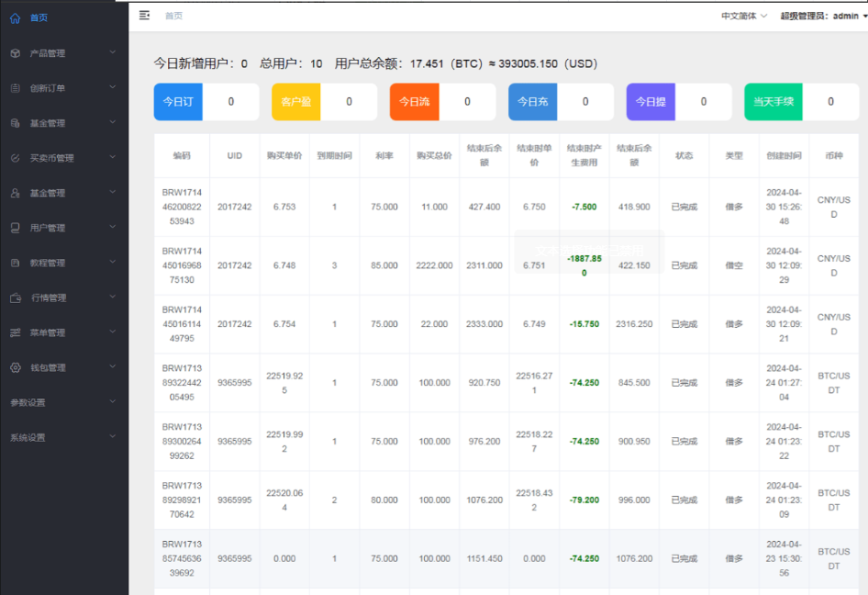Click the 购买总价 column header
This screenshot has height=595, width=868.
coord(435,156)
